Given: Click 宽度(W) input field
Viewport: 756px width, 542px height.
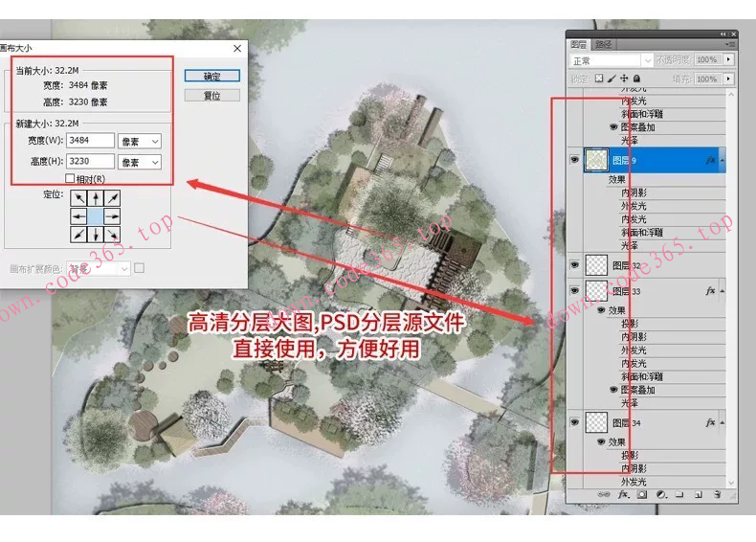Looking at the screenshot, I should coord(90,141).
